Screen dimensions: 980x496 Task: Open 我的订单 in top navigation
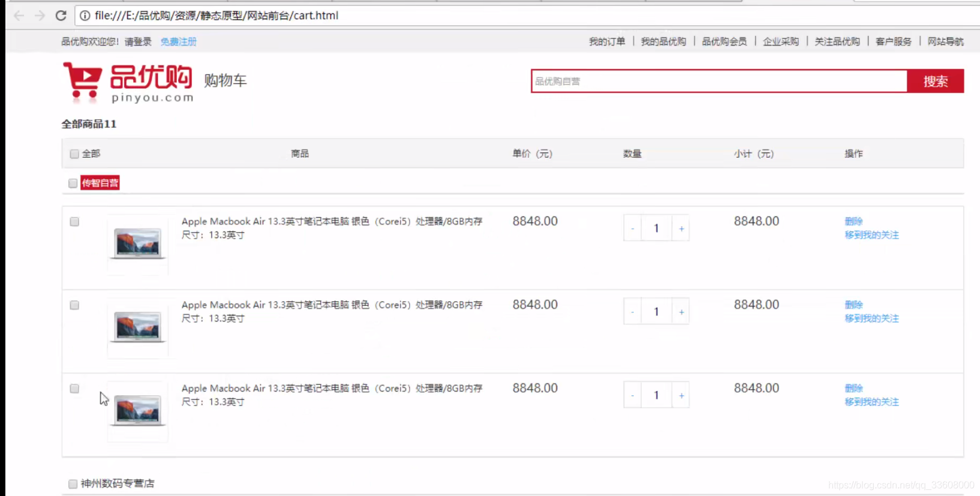click(607, 41)
